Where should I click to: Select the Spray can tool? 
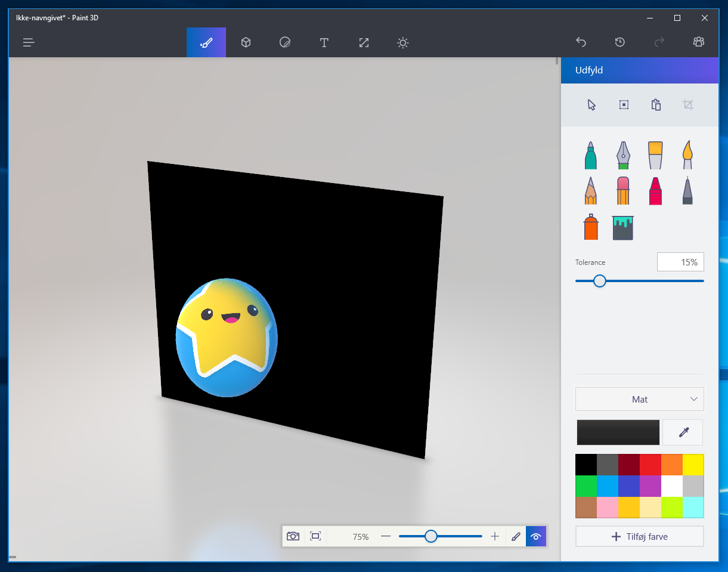pos(591,227)
